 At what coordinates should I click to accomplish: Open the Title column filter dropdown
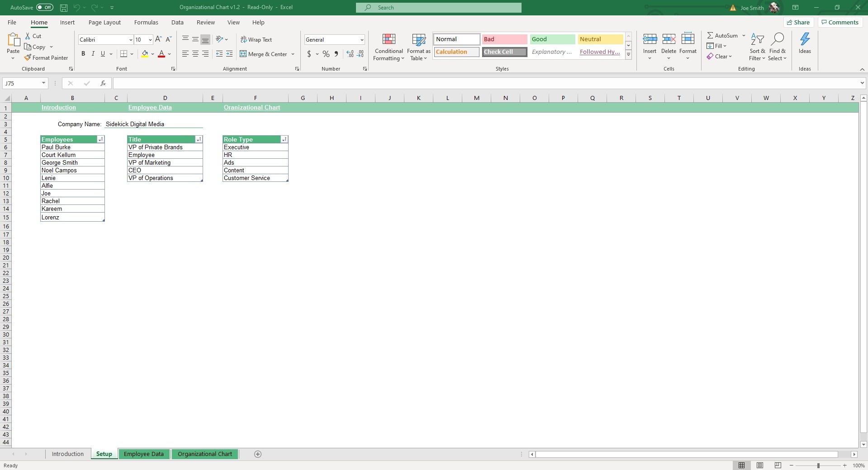click(199, 139)
